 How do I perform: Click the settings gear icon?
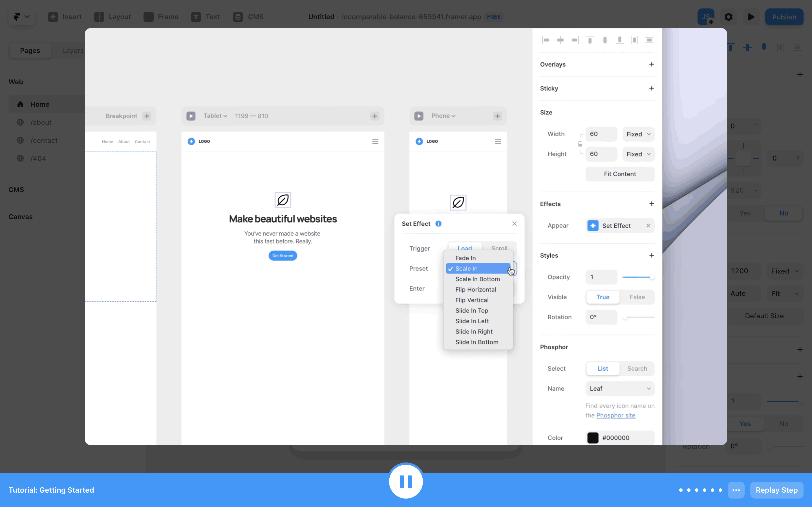point(729,17)
